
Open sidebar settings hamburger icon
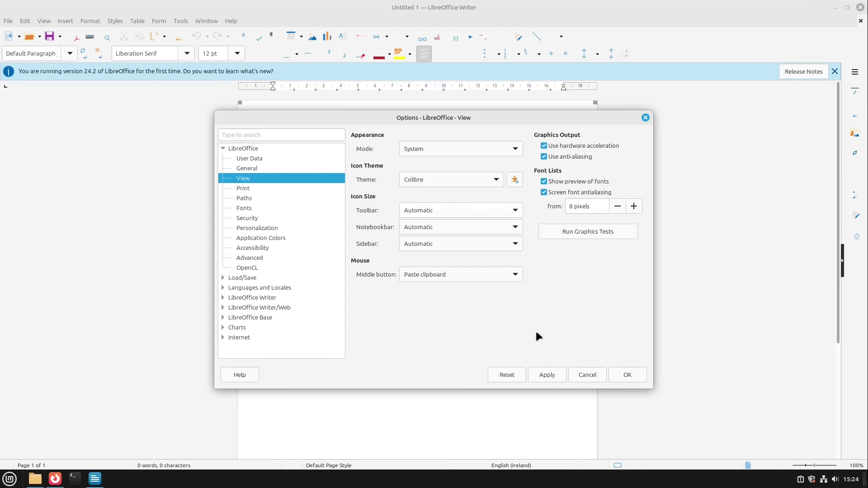[854, 72]
